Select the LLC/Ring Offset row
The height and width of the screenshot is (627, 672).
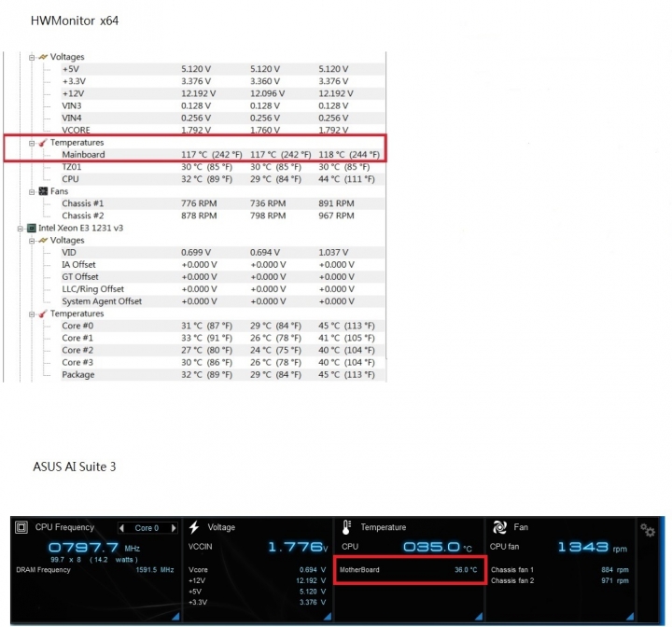(223, 289)
